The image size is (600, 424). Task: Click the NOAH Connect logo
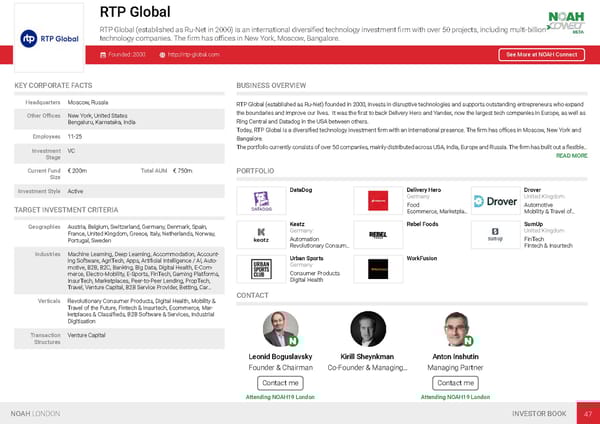pyautogui.click(x=564, y=22)
